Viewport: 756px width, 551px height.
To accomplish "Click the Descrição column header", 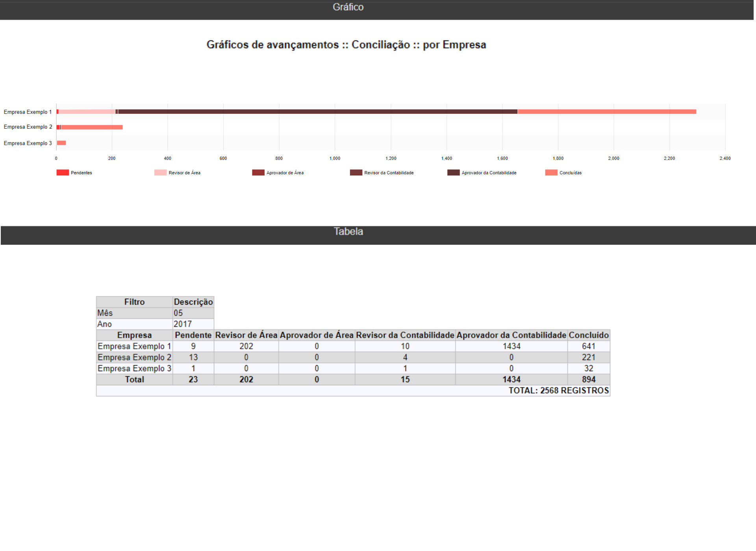I will coord(193,302).
